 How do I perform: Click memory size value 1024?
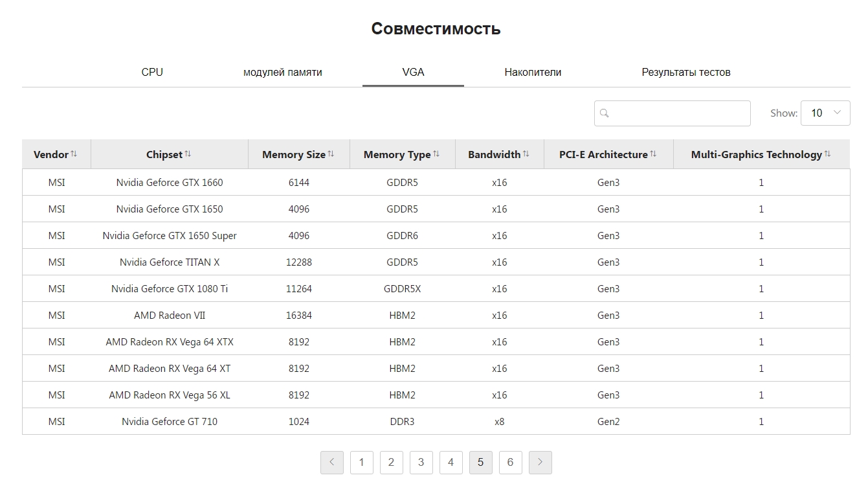pos(299,422)
